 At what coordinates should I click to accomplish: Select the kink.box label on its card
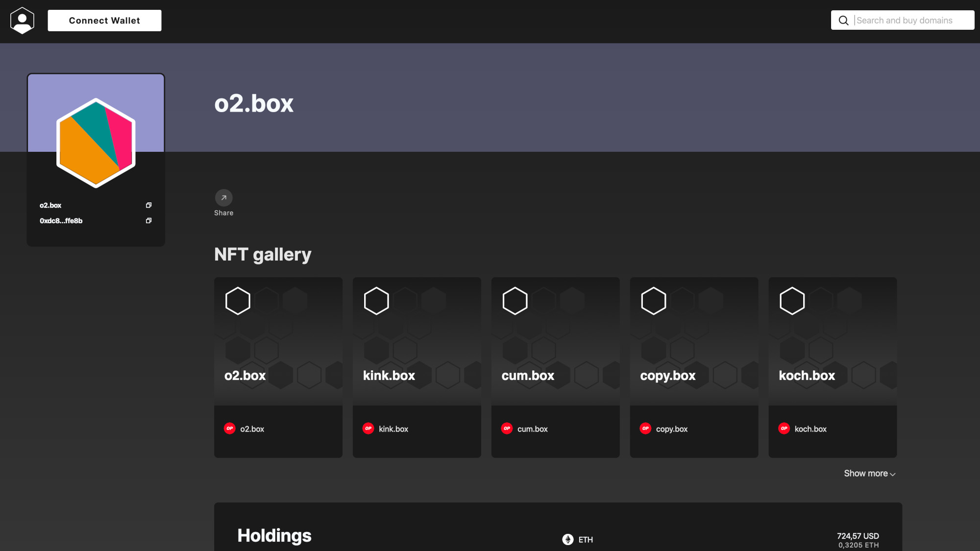[x=394, y=429]
